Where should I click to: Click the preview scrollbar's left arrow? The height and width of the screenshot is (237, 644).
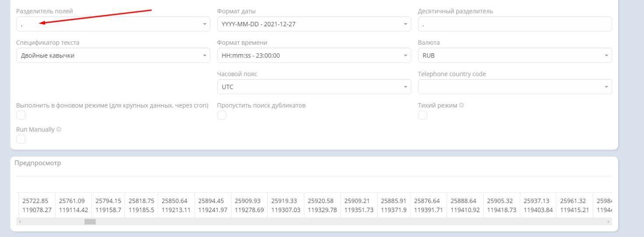tap(20, 222)
